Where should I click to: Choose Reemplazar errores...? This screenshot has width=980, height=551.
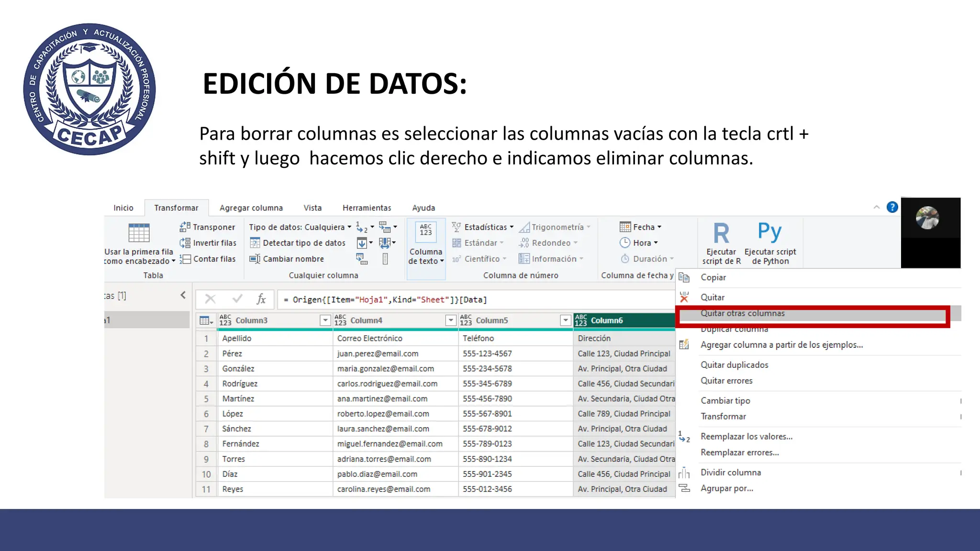pyautogui.click(x=819, y=452)
